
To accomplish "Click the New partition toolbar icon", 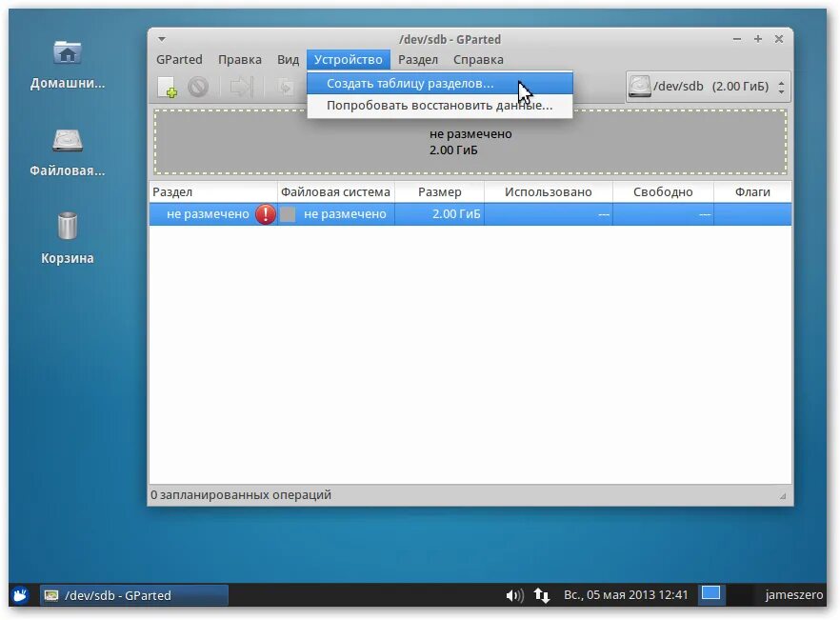I will tap(168, 87).
